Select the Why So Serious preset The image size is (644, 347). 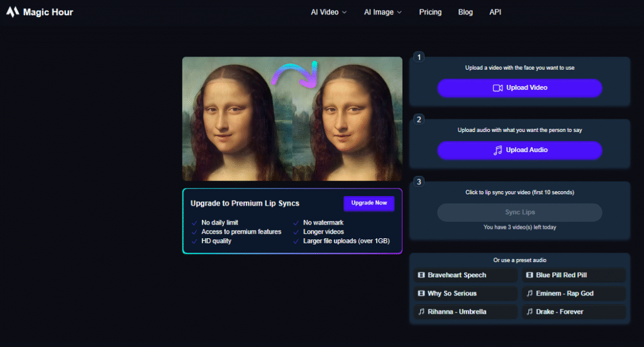click(466, 294)
